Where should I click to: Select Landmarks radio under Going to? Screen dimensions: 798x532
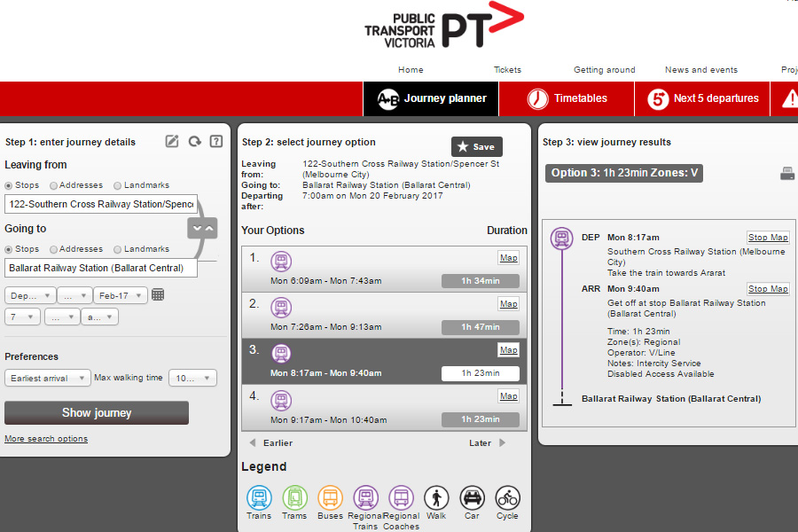pyautogui.click(x=118, y=249)
